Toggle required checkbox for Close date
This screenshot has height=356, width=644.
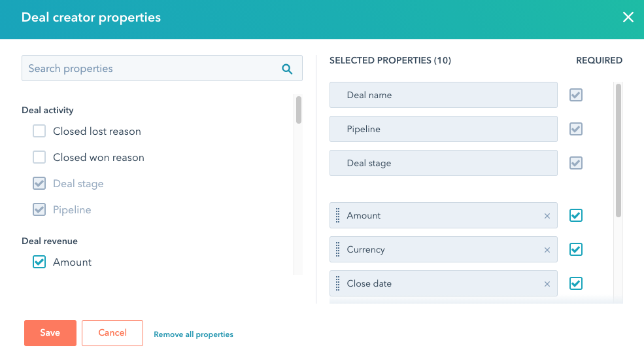point(576,283)
